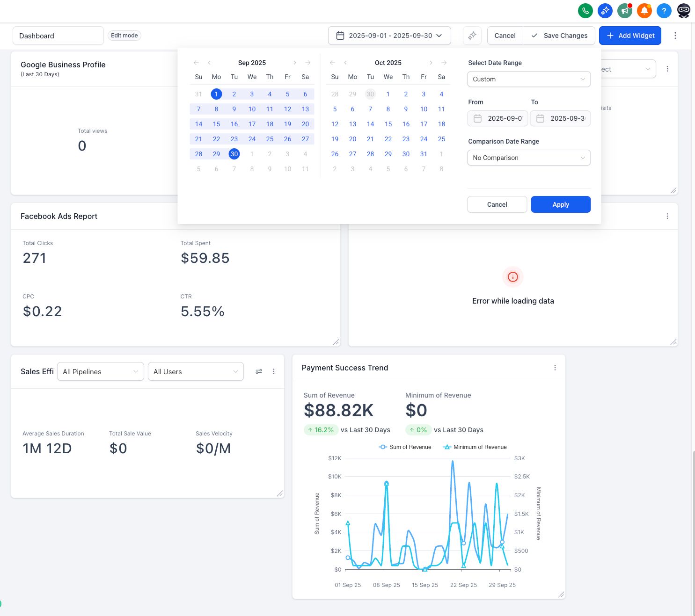Expand the Custom date range dropdown
695x616 pixels.
tap(528, 79)
